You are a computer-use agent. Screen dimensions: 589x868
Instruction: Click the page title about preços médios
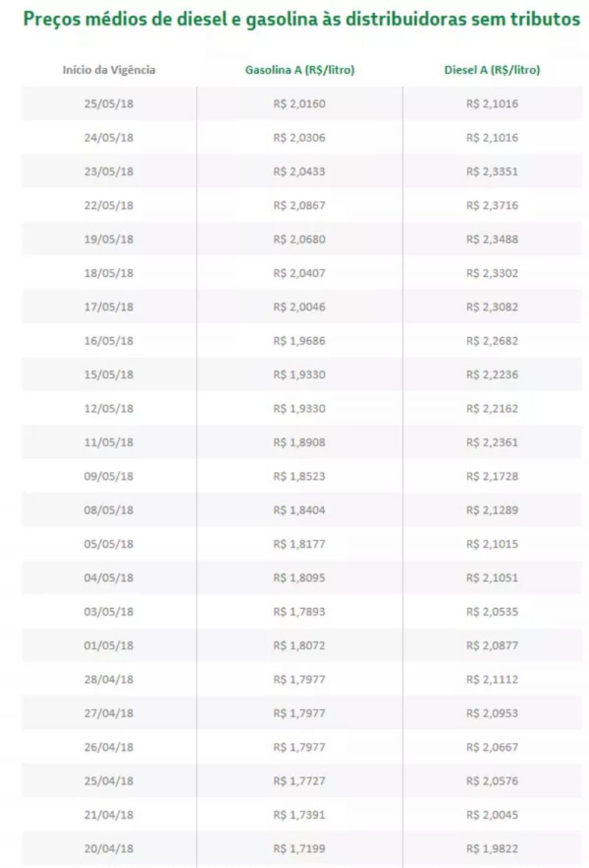(301, 20)
